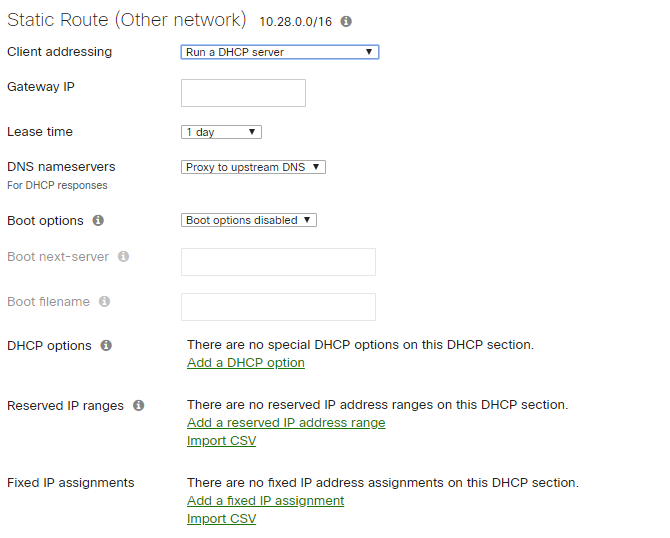Expand the Lease time dropdown
Viewport: 670px width, 538px height.
(x=221, y=132)
